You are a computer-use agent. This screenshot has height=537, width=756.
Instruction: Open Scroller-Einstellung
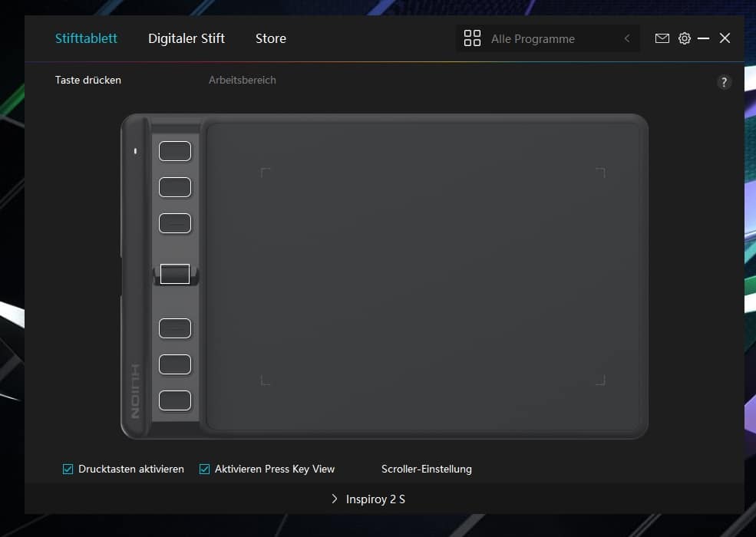point(427,469)
